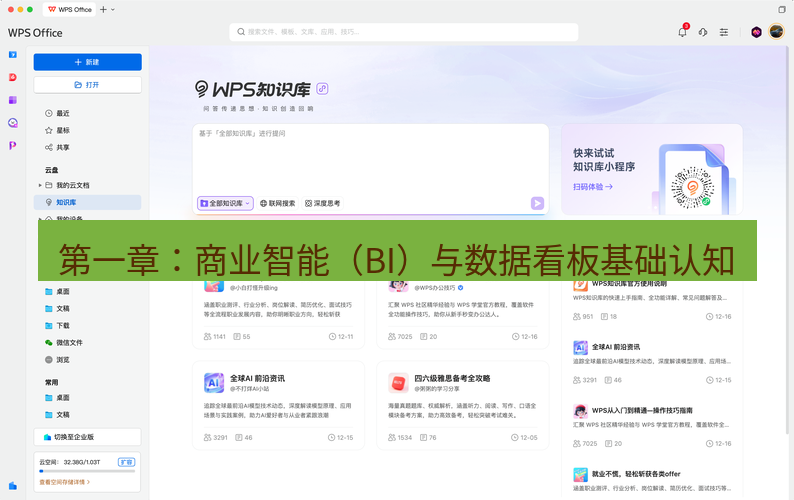This screenshot has width=794, height=500.
Task: Click the 扩容 expand storage button
Action: click(126, 462)
